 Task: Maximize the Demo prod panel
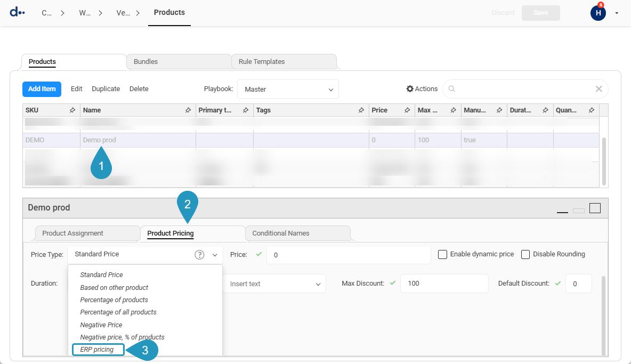point(595,208)
